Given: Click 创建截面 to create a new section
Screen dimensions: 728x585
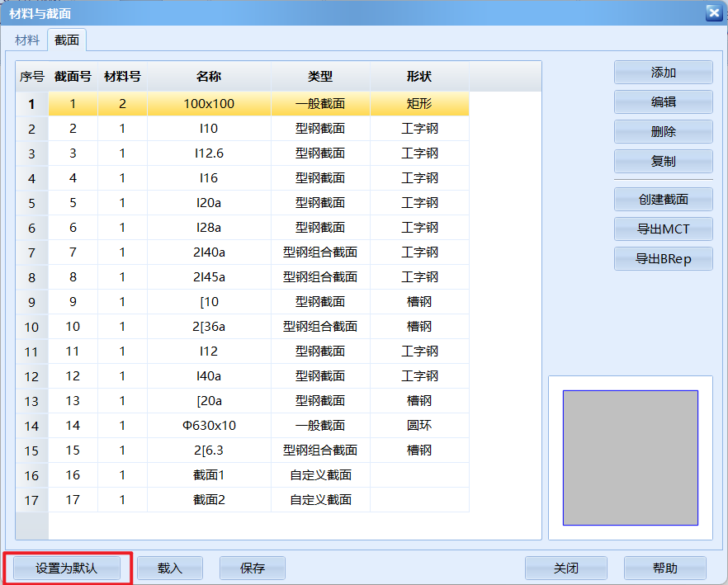Looking at the screenshot, I should 663,199.
